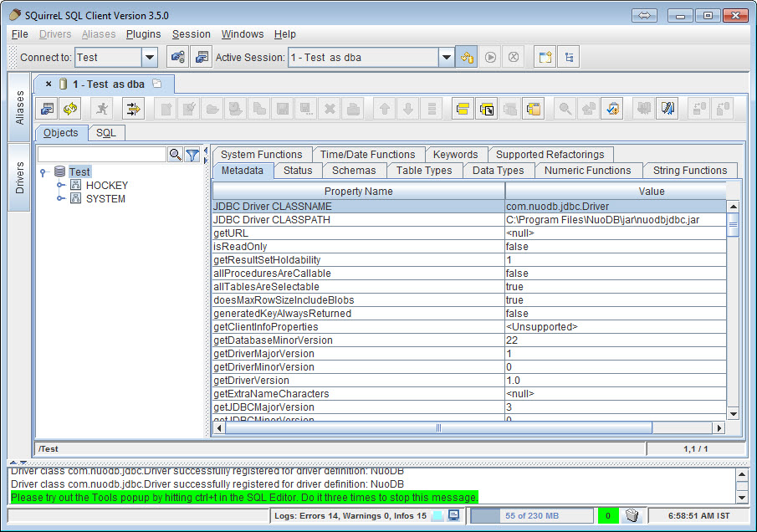Click the session properties icon in session toolbar
Viewport: 757px width, 532px height.
pyautogui.click(x=48, y=109)
